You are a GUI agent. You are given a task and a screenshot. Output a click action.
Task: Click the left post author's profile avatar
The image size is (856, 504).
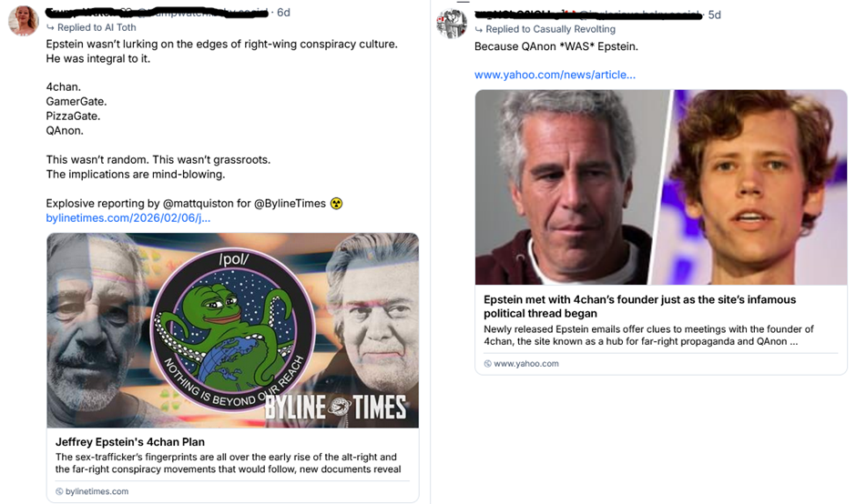point(24,21)
